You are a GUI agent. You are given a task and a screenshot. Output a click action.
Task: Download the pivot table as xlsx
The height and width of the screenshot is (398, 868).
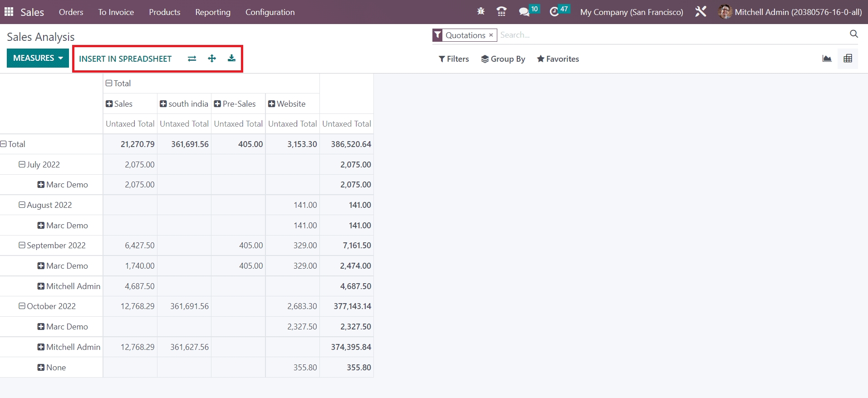[x=231, y=59]
